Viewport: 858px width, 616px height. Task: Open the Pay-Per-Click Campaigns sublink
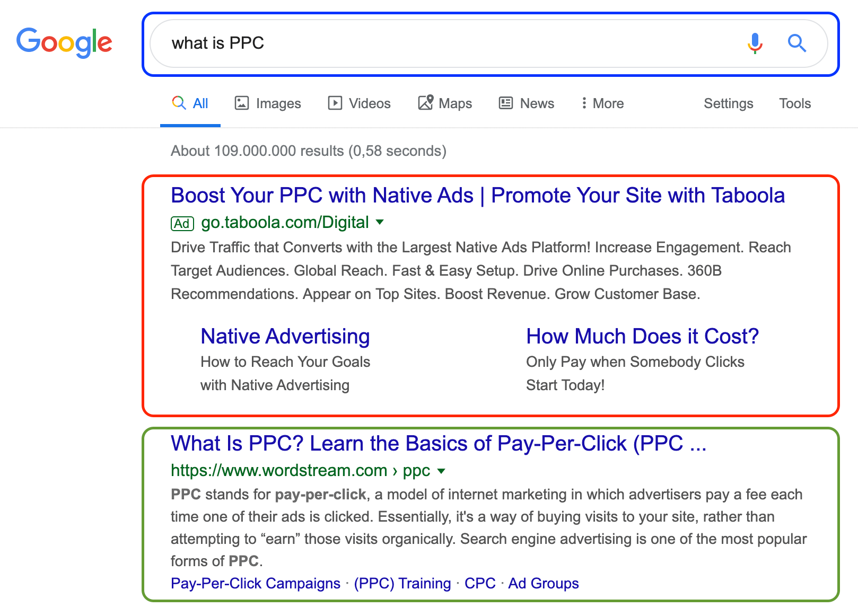point(256,583)
